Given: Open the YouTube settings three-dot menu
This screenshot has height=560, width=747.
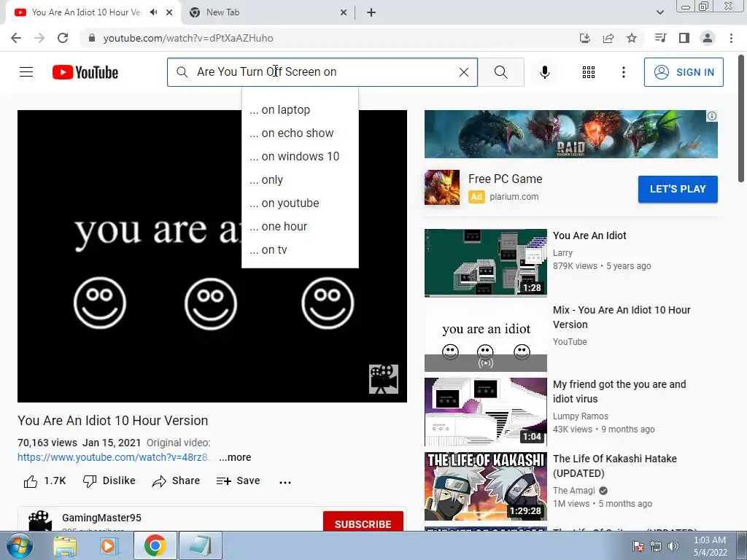Looking at the screenshot, I should tap(623, 72).
